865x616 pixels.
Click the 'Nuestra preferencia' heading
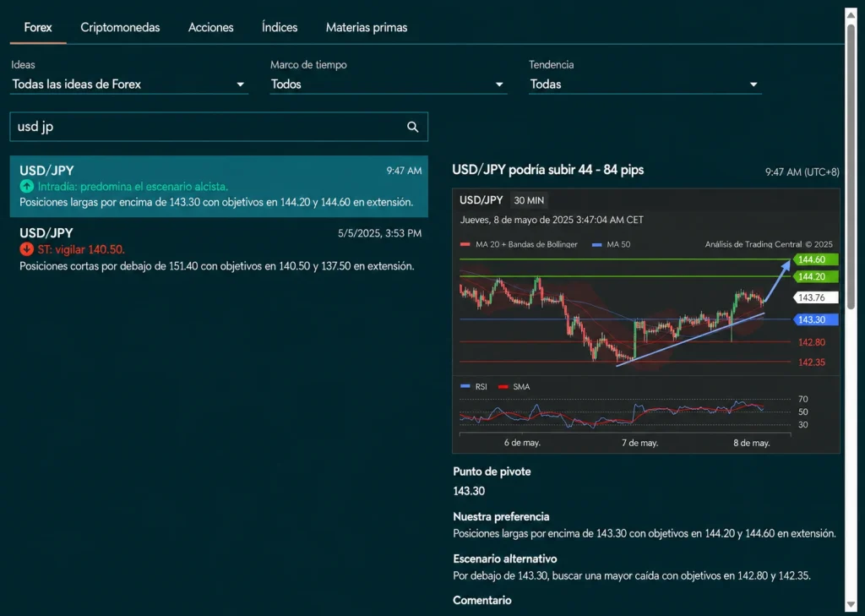501,516
